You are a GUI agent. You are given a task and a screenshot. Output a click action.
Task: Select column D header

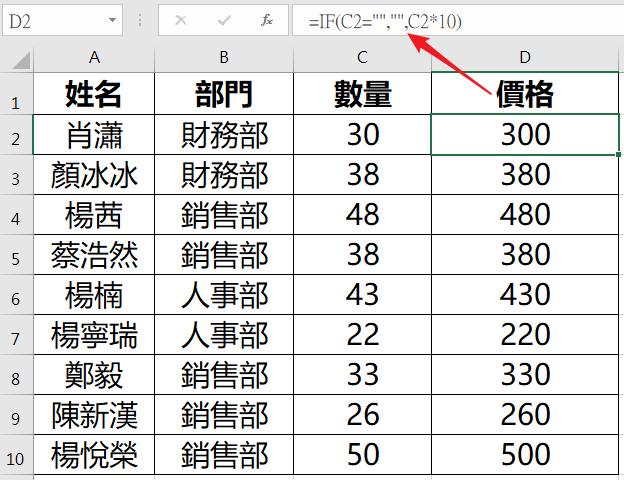click(x=525, y=59)
